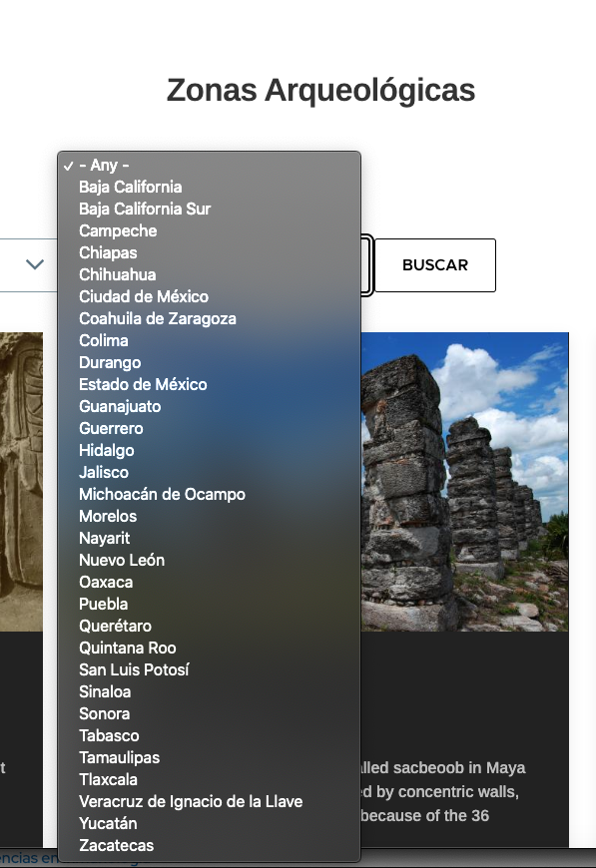Choose Veracruz de Ignacio de la Llave
This screenshot has height=868, width=596.
pyautogui.click(x=210, y=801)
